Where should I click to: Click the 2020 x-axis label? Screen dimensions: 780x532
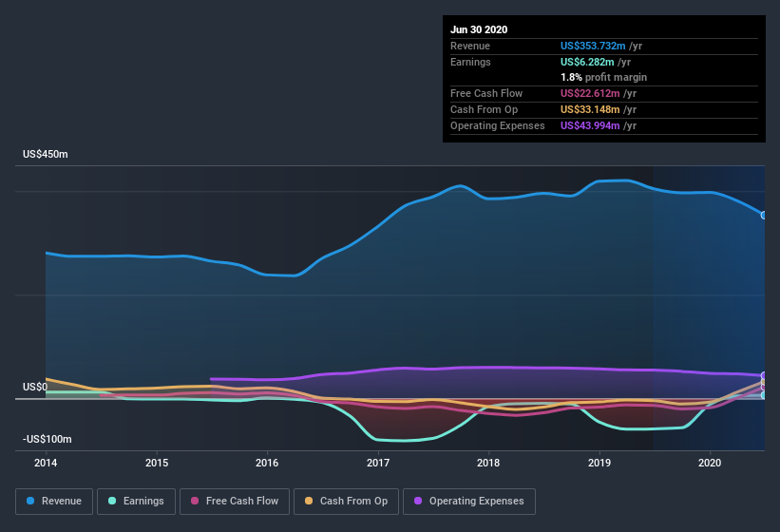pos(710,463)
